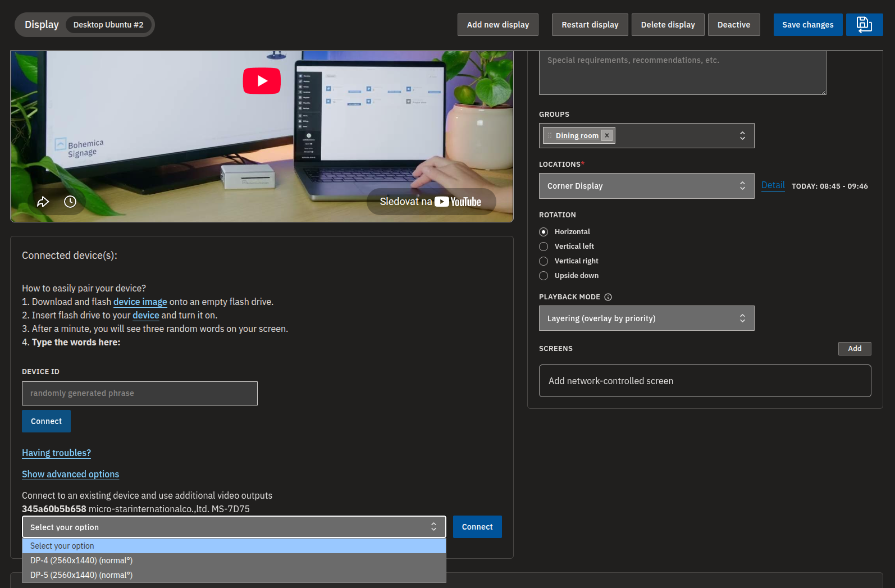Click the Deactive button
Image resolution: width=895 pixels, height=588 pixels.
click(734, 25)
